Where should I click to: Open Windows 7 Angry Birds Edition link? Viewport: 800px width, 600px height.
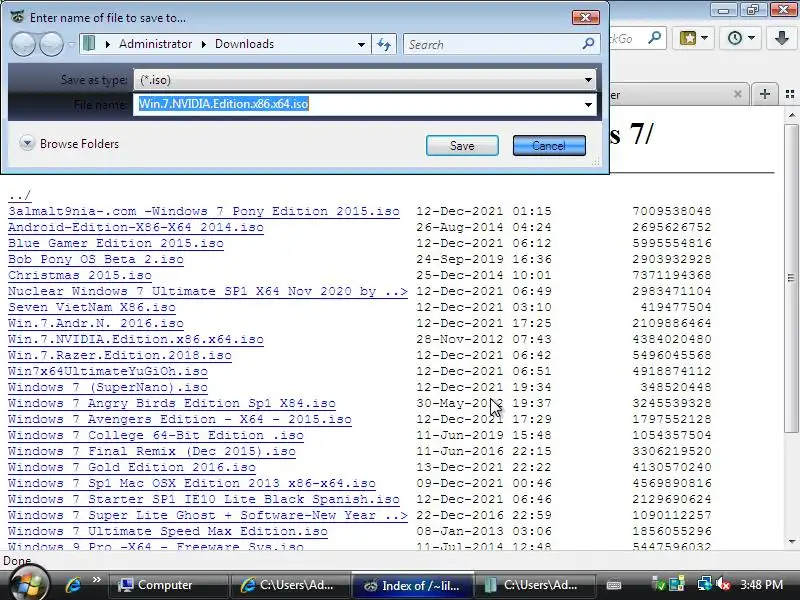coord(172,403)
